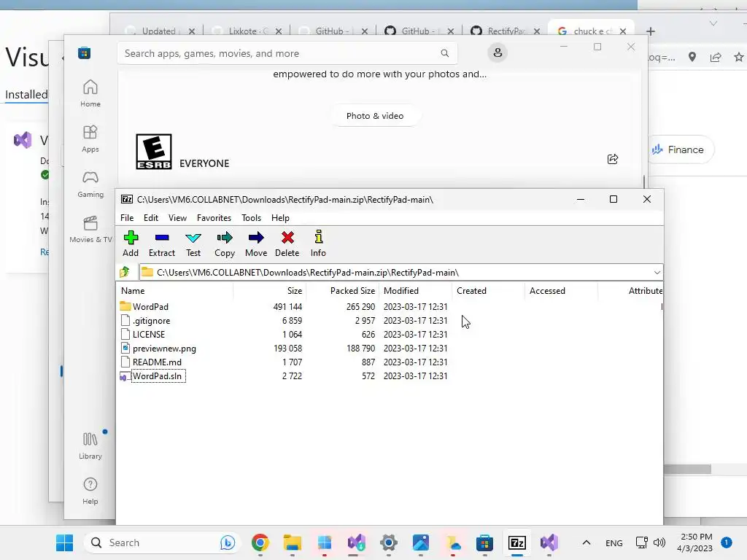Viewport: 747px width, 560px height.
Task: Click the Photo & video category button
Action: 375,116
